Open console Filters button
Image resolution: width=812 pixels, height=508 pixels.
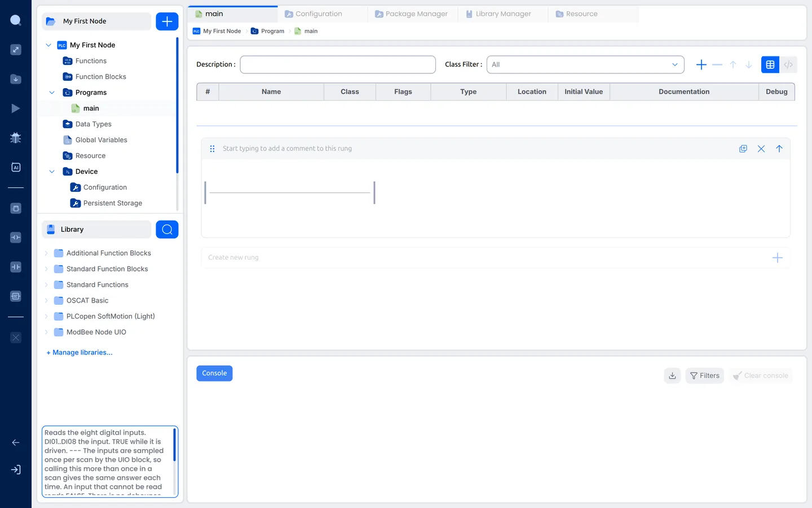click(x=705, y=375)
